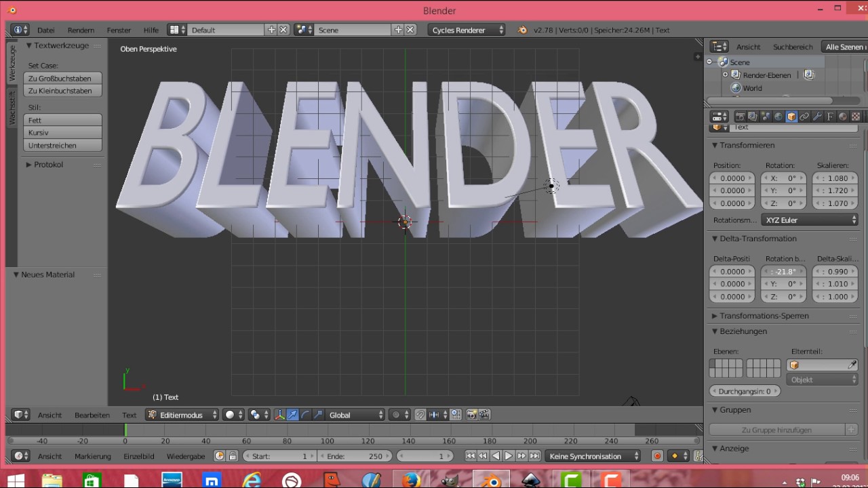Open GIMP from the Windows taskbar

click(x=450, y=480)
